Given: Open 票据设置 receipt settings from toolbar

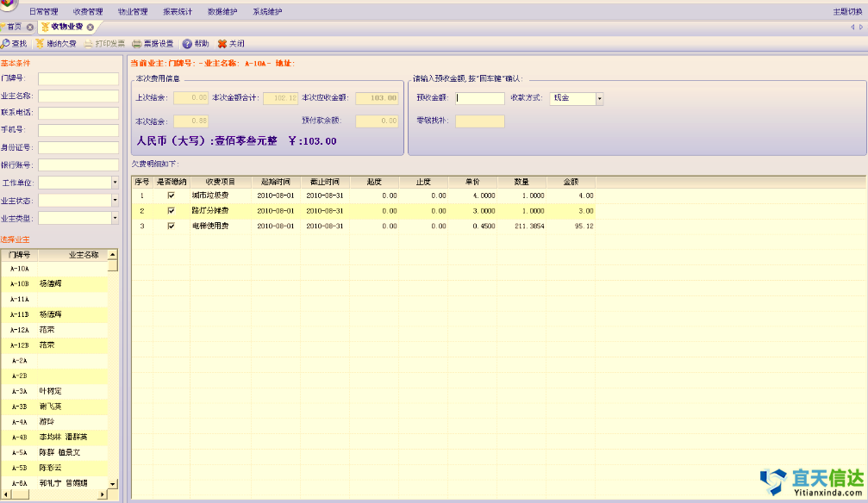Looking at the screenshot, I should point(137,43).
